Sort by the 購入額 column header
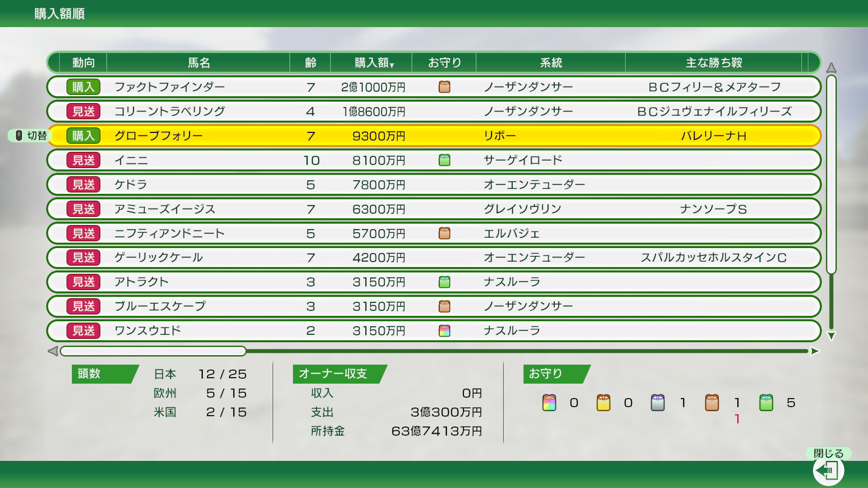 pyautogui.click(x=373, y=62)
